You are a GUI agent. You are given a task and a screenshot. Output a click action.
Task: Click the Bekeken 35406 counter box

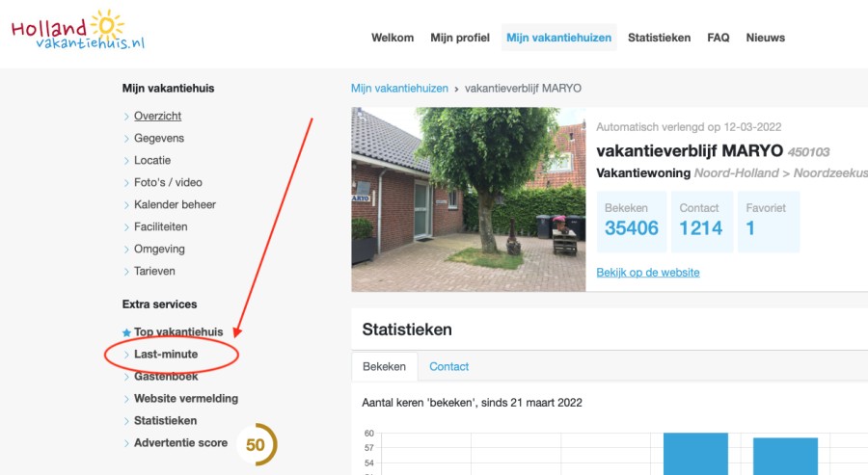click(x=631, y=221)
